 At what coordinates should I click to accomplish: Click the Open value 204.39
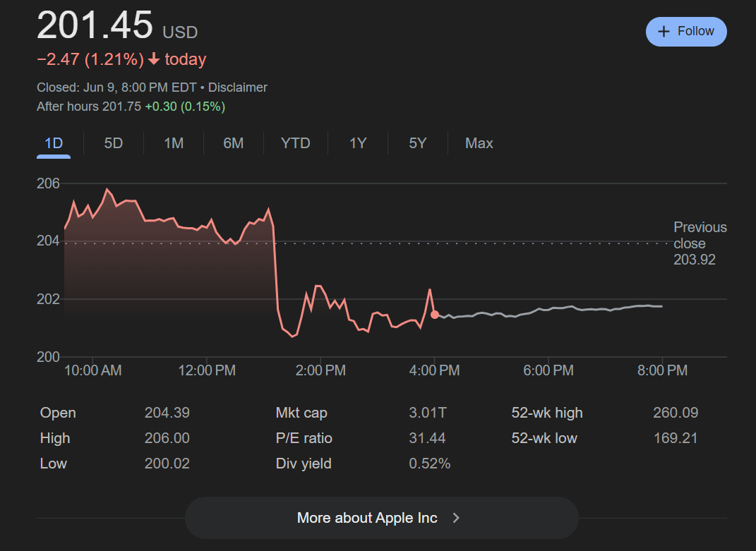(x=167, y=413)
